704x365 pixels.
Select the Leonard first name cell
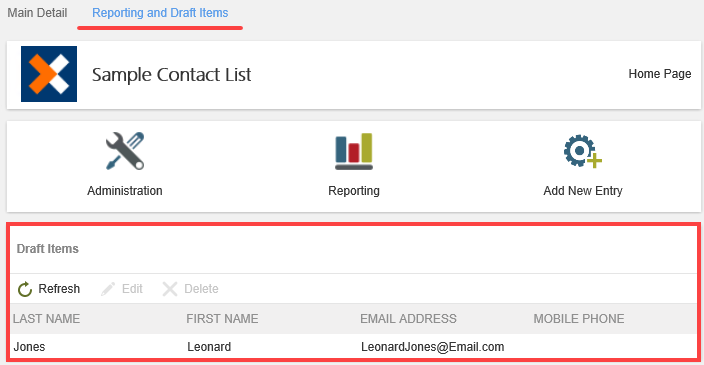[209, 347]
